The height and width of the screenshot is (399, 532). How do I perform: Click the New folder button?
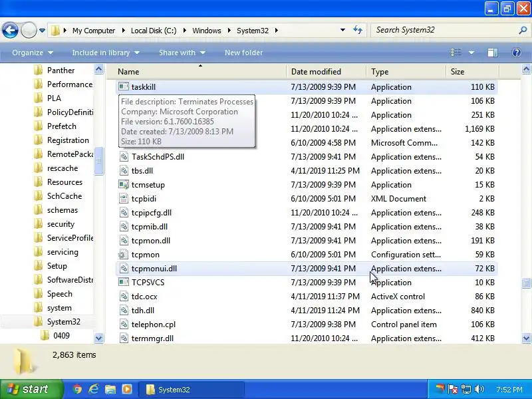point(243,53)
